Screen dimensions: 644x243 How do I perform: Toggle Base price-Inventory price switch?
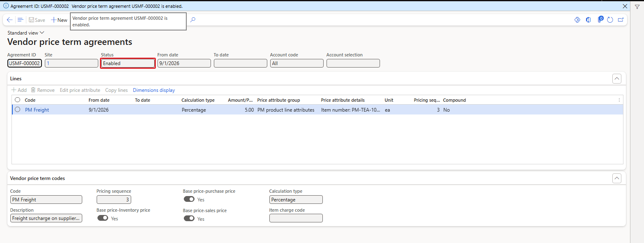coord(102,218)
